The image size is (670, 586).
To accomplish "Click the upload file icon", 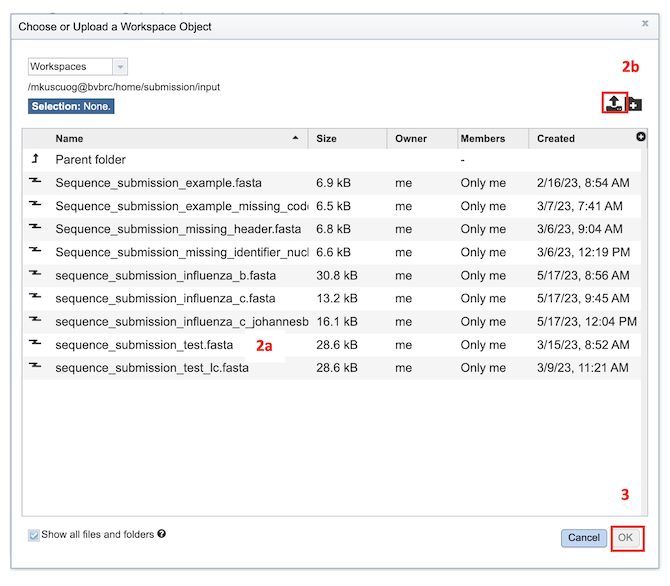I will point(614,103).
